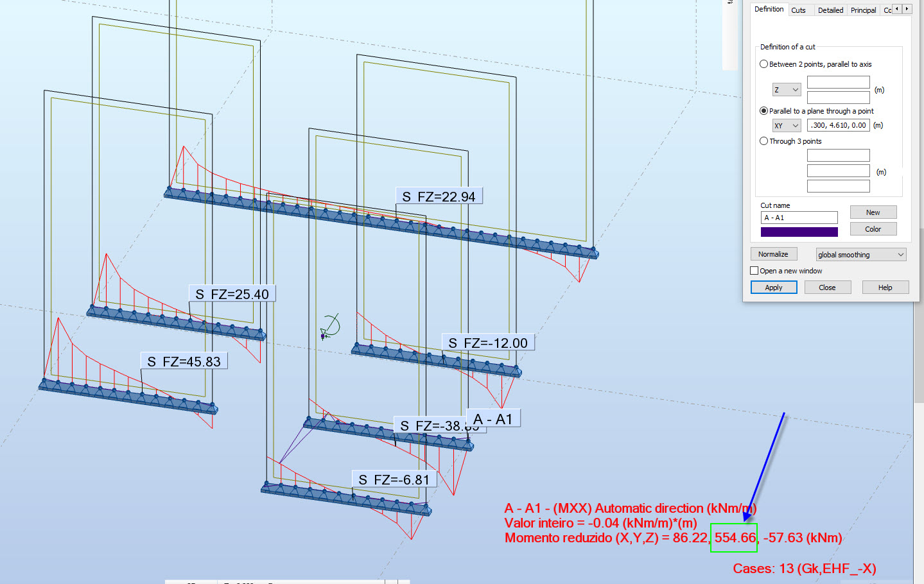This screenshot has height=584, width=924.
Task: Open the XY plane dropdown
Action: [786, 126]
